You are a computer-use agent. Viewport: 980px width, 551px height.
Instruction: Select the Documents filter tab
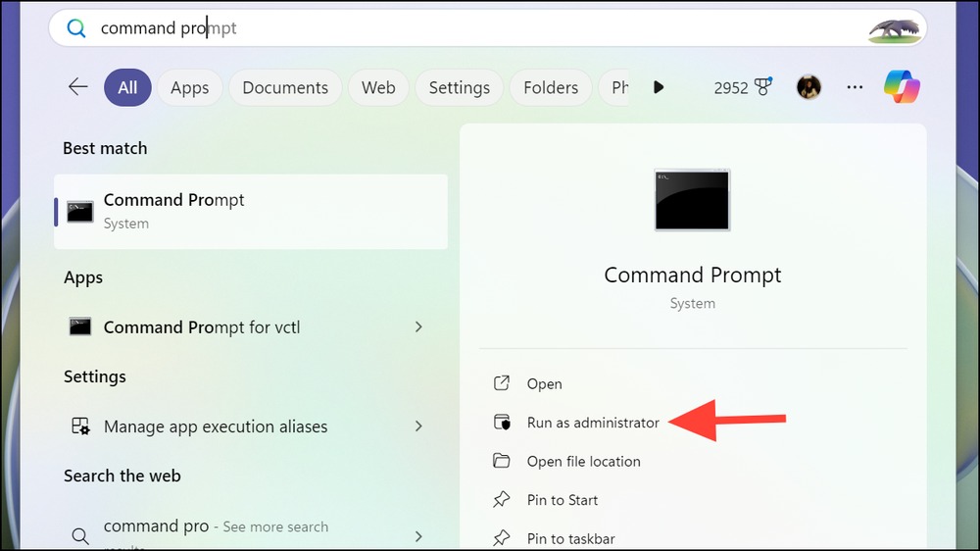pyautogui.click(x=285, y=87)
